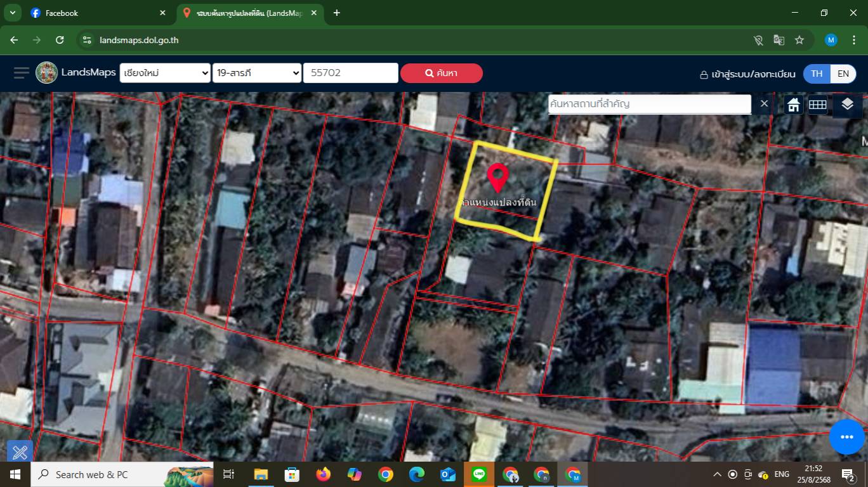Open the map grid tool icon
This screenshot has height=487, width=868.
(817, 105)
